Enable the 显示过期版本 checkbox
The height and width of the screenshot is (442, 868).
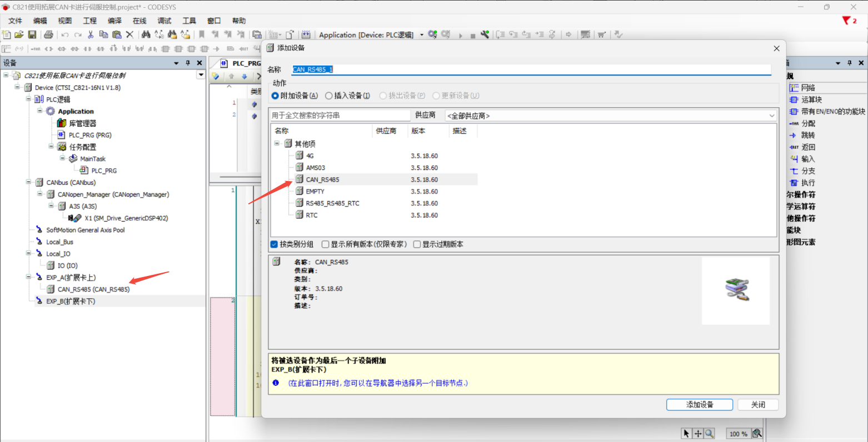tap(417, 244)
